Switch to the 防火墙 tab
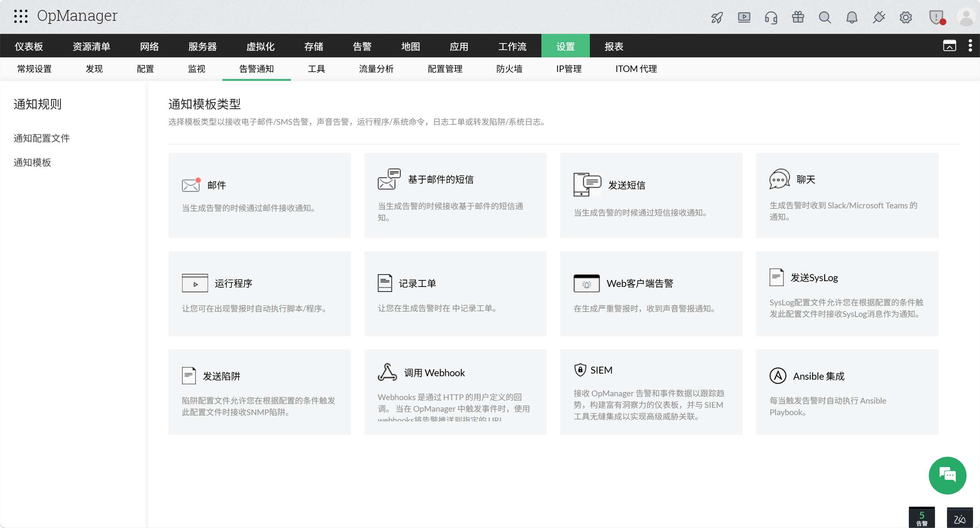The height and width of the screenshot is (528, 980). tap(509, 69)
